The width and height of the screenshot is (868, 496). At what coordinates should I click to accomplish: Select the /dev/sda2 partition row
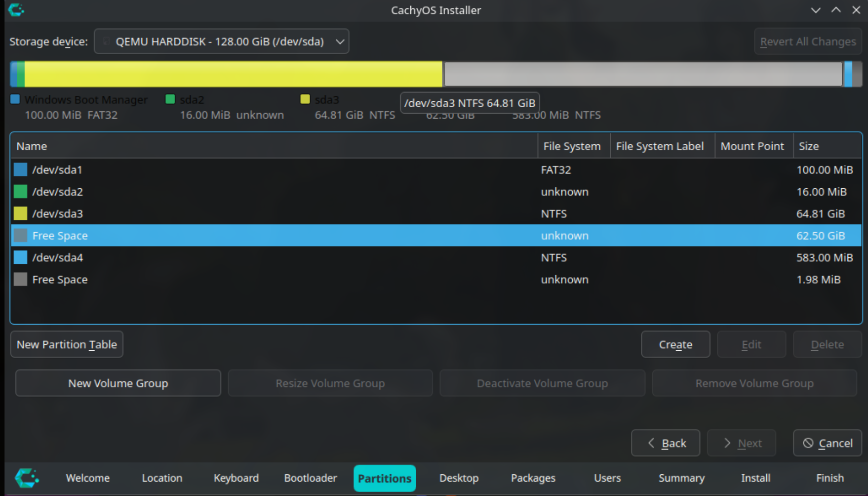(x=436, y=192)
